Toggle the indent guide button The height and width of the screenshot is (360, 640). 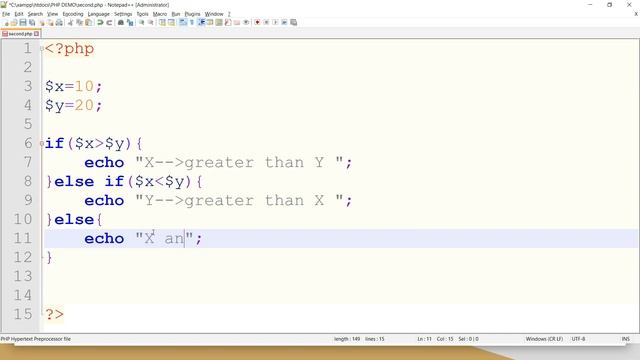[201, 22]
